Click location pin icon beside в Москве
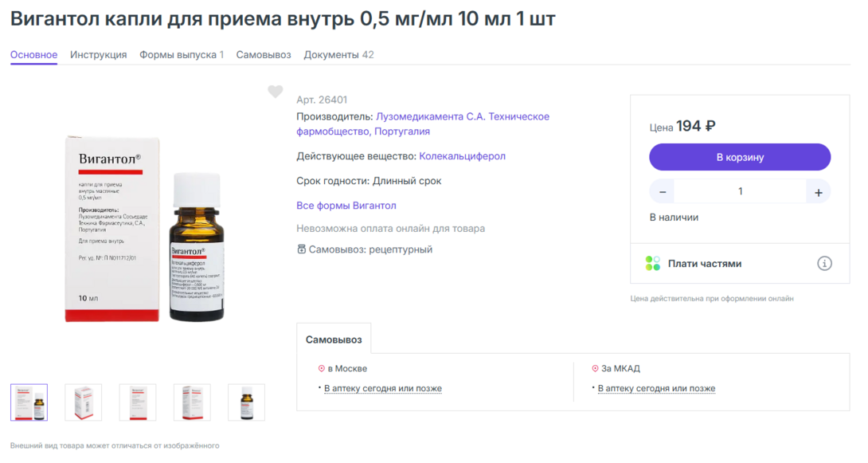Viewport: 868px width, 463px height. [321, 368]
